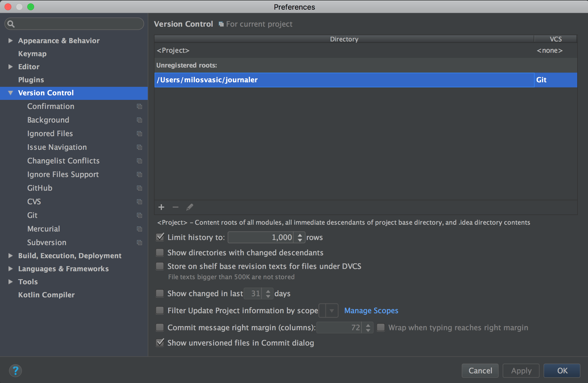This screenshot has width=588, height=383.
Task: Click the Apply button
Action: coord(521,371)
